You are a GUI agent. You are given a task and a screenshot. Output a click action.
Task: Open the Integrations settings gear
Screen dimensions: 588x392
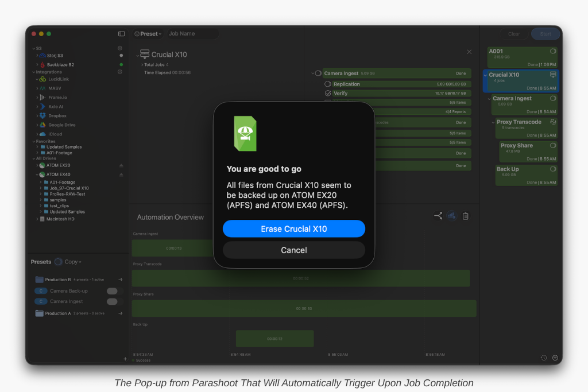tap(120, 72)
